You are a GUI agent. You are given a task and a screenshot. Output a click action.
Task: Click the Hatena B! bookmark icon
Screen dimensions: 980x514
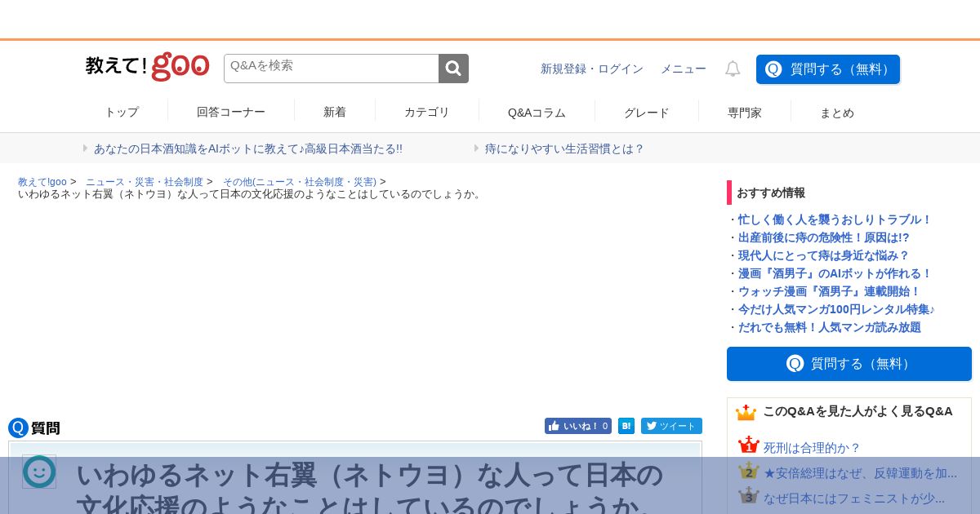(626, 426)
